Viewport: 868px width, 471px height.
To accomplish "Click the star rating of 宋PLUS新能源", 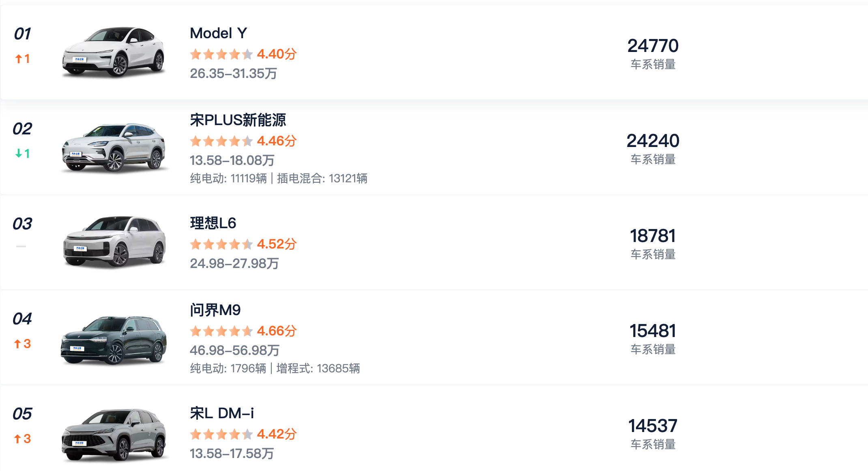I will tap(221, 141).
